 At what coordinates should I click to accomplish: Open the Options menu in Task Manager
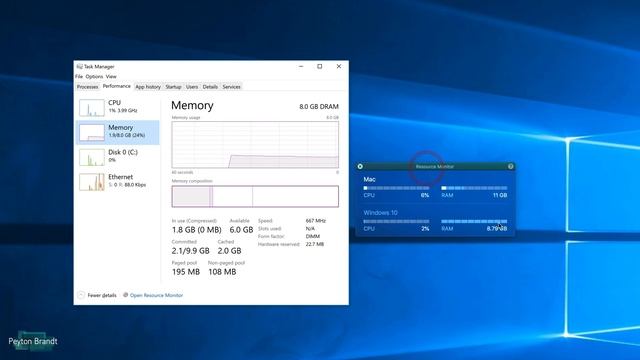pos(94,76)
